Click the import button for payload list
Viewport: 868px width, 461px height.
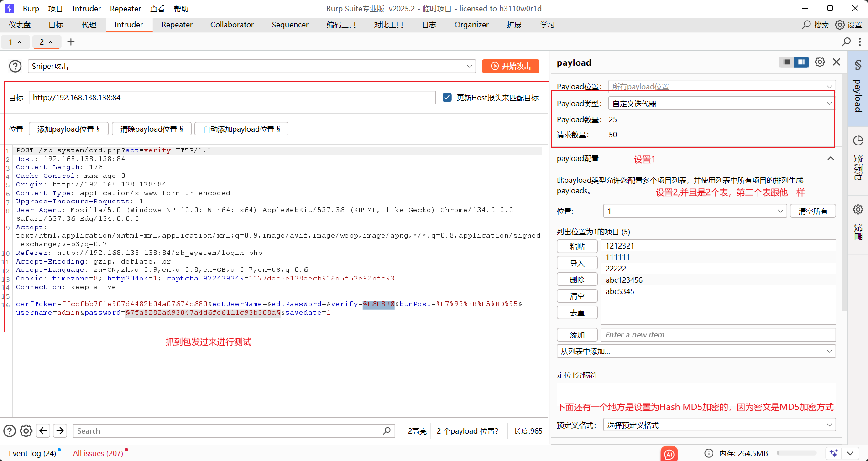(577, 263)
